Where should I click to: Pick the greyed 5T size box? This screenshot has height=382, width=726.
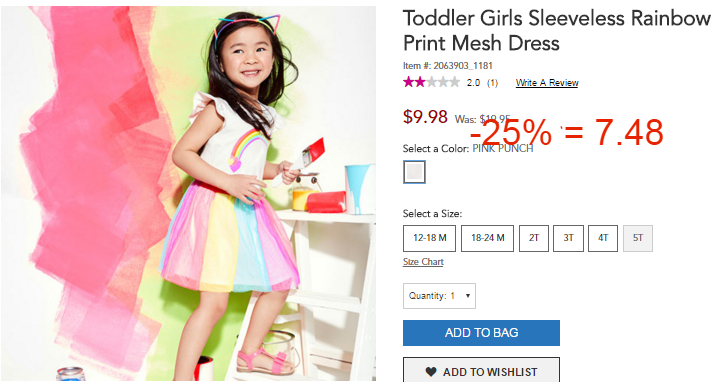click(638, 238)
